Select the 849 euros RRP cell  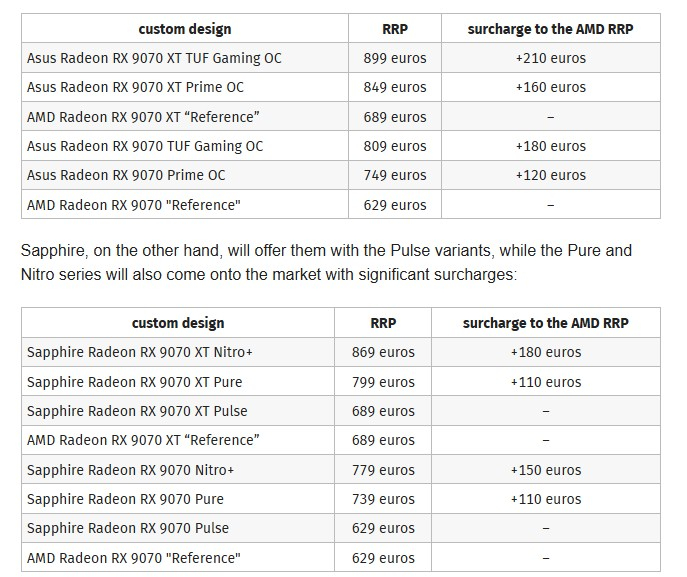395,87
